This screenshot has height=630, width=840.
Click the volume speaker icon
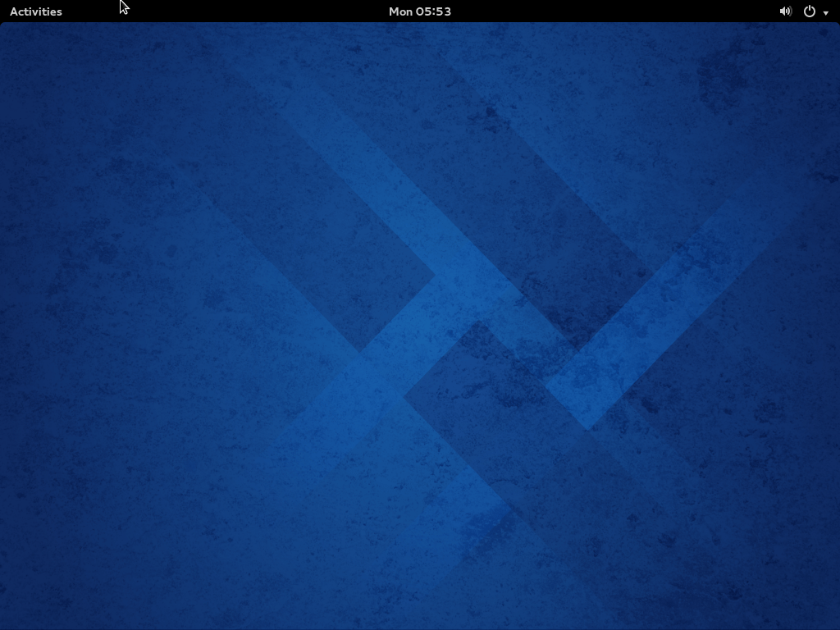(x=785, y=11)
